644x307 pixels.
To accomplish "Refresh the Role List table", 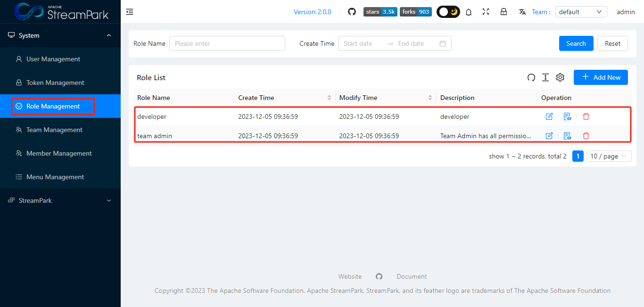I will click(x=531, y=78).
